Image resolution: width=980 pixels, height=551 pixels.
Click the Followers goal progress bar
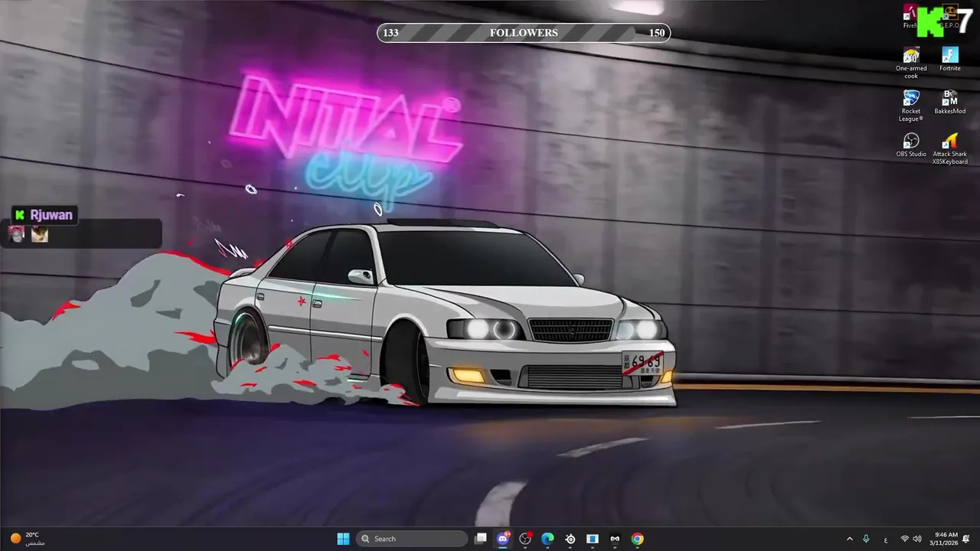coord(524,33)
